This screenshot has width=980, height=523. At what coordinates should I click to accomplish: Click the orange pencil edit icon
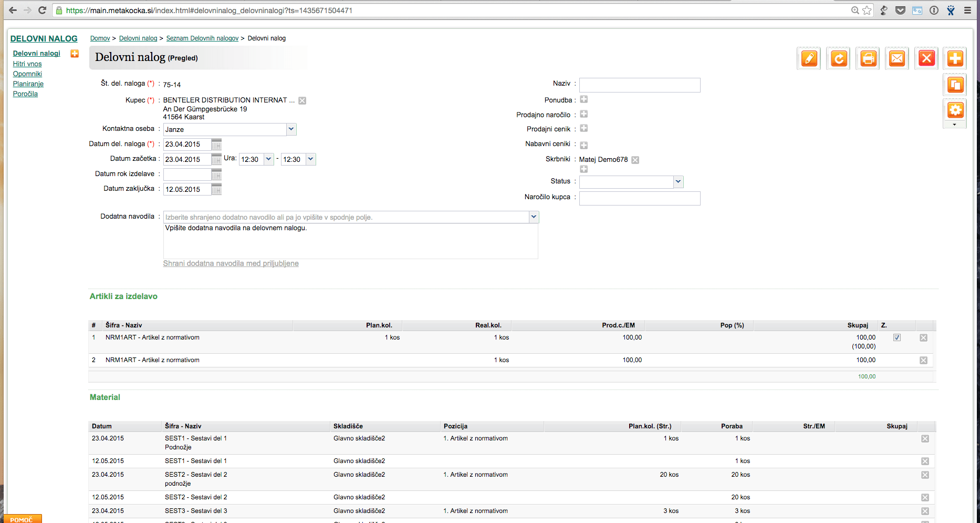(809, 58)
